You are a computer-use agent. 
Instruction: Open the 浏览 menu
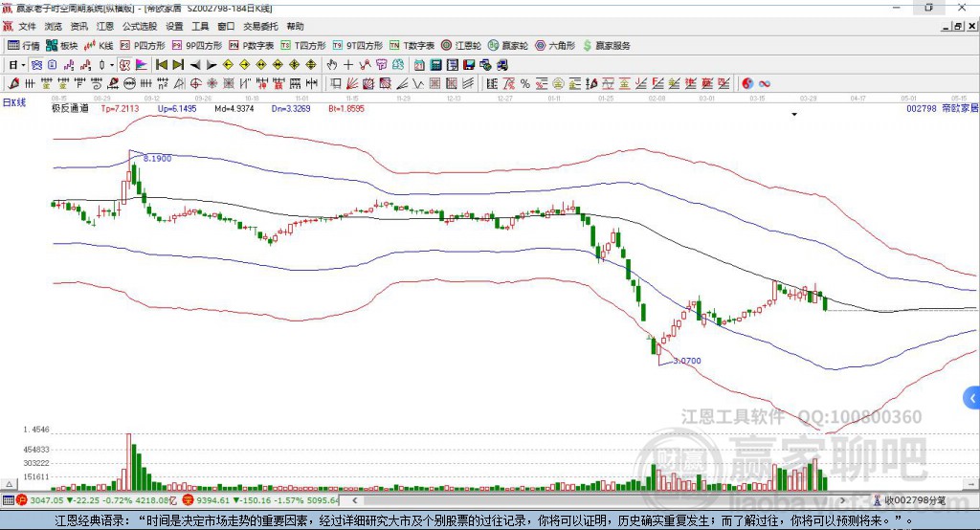click(54, 26)
